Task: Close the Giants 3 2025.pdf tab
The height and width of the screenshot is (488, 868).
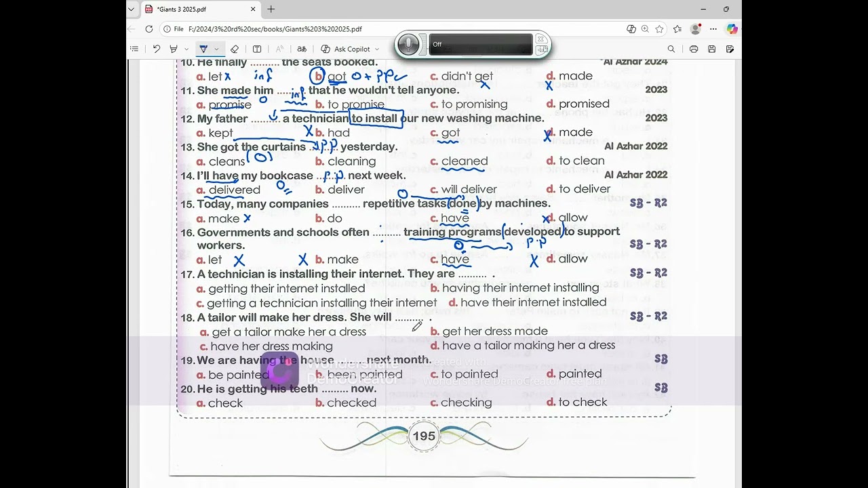Action: click(253, 9)
